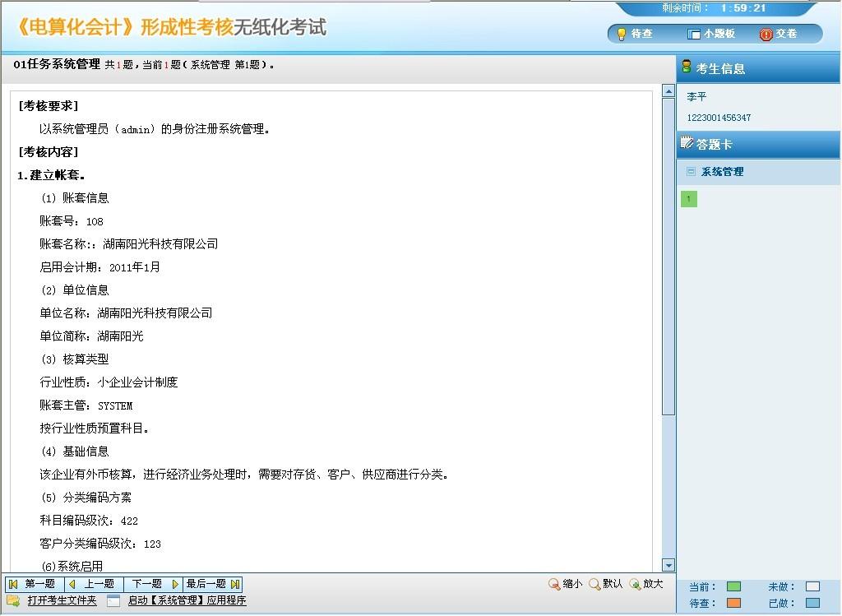Click the 缩小 zoom-out magnifier icon
The height and width of the screenshot is (616, 842).
(554, 584)
